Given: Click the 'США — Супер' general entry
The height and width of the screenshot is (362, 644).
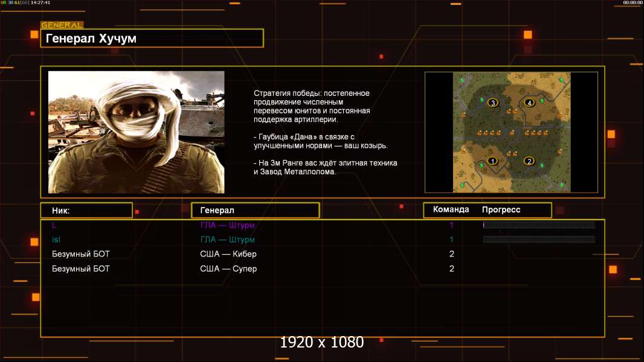Looking at the screenshot, I should pyautogui.click(x=228, y=268).
